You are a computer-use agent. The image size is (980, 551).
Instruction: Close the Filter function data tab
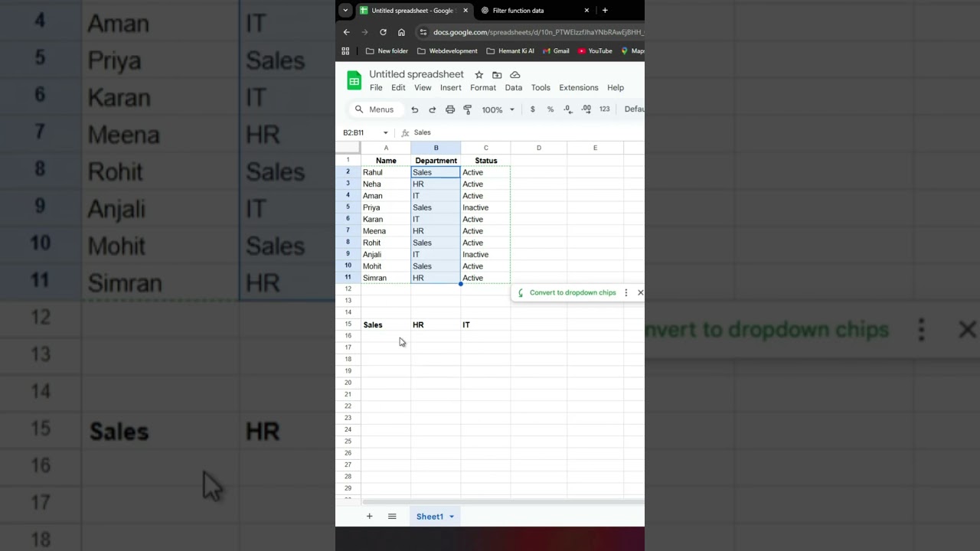pyautogui.click(x=586, y=11)
